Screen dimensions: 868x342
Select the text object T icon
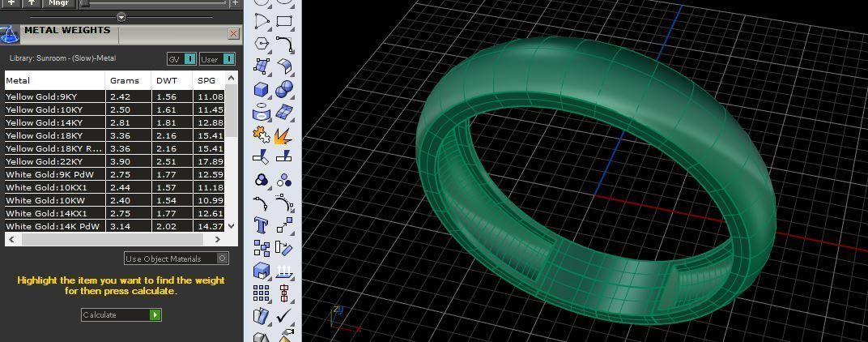[x=262, y=225]
